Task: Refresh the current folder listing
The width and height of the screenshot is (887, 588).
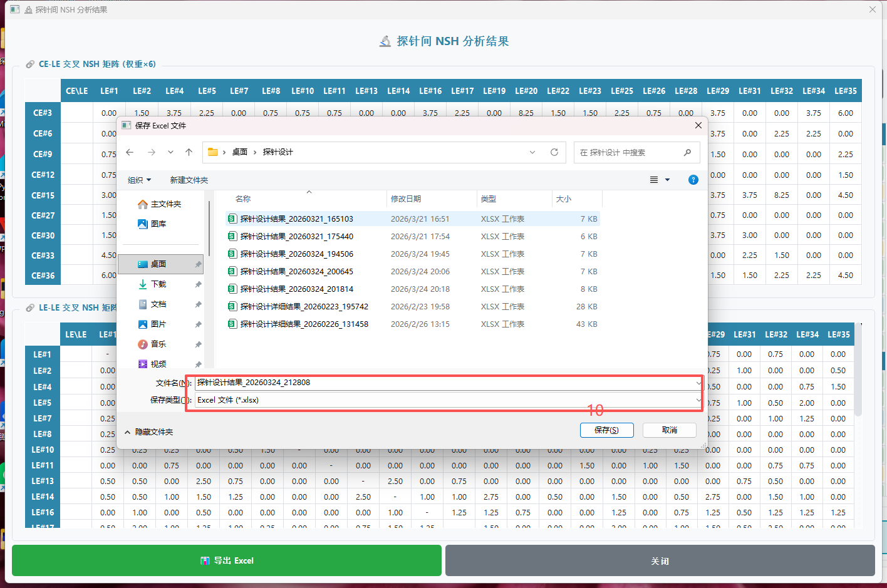Action: click(x=554, y=152)
